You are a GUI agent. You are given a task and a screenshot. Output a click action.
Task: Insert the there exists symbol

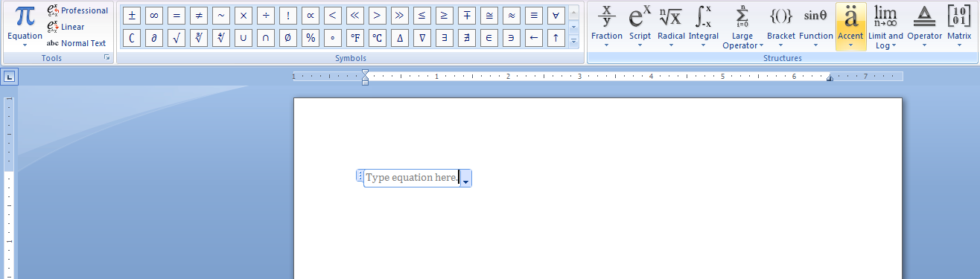click(x=445, y=38)
